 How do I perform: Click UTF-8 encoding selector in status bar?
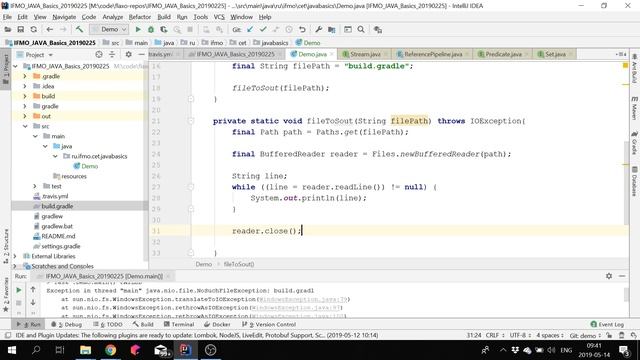[520, 336]
